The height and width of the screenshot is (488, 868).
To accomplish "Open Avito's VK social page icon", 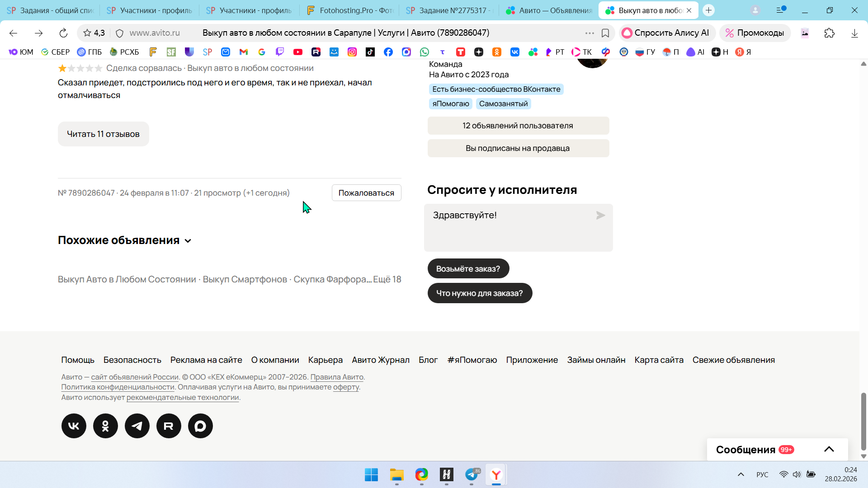I will coord(74,426).
